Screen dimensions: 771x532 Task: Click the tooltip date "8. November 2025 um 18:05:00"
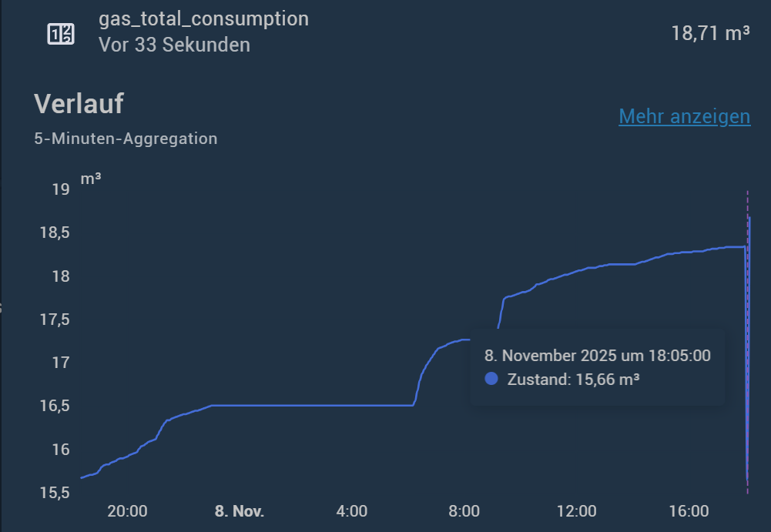[x=597, y=356]
